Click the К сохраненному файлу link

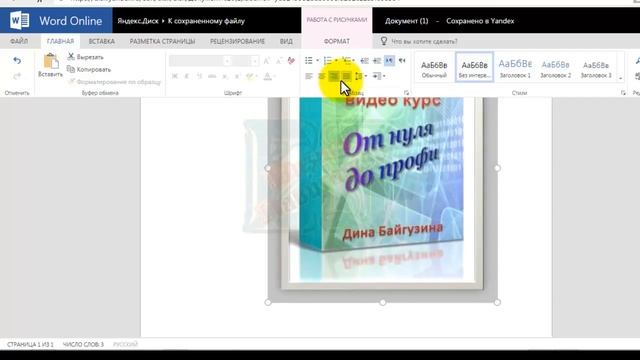click(x=206, y=21)
